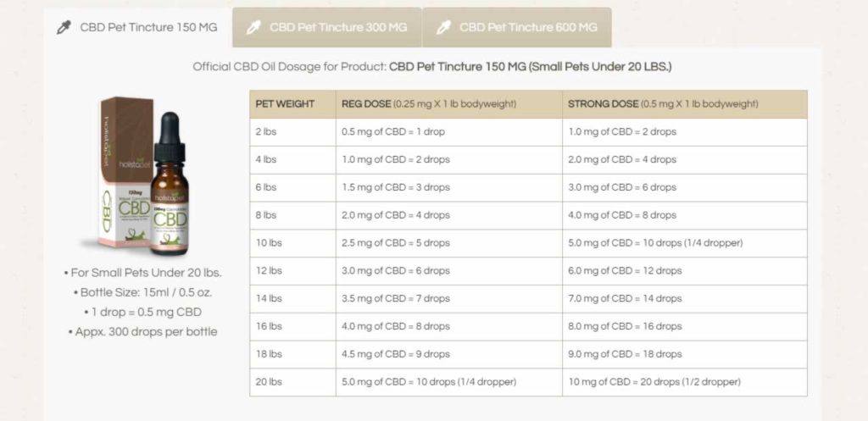Switch to CBD Pet Tincture 300 MG tab
Viewport: 868px width, 421px height.
(x=327, y=28)
